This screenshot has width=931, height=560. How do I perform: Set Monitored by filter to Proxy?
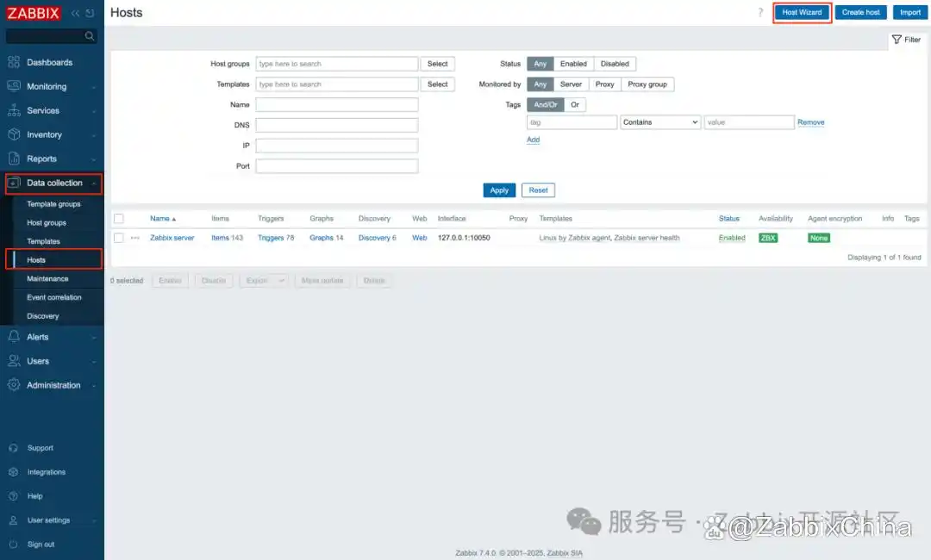604,84
